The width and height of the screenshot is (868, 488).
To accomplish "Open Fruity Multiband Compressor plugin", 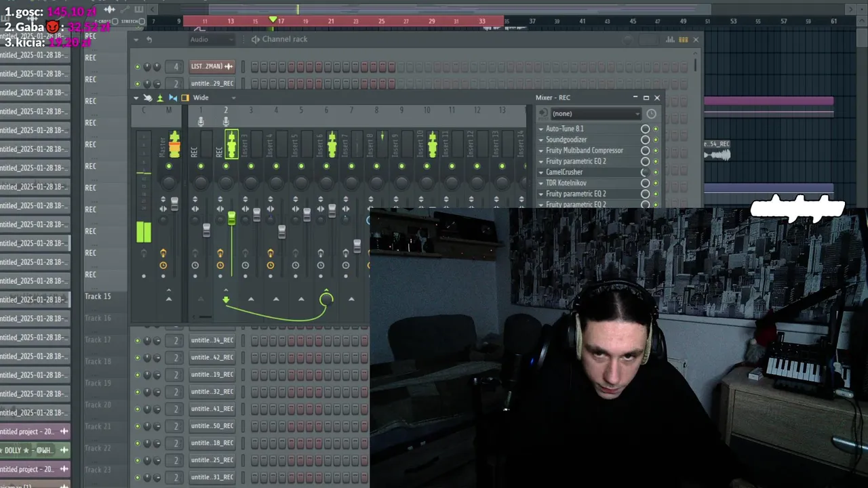I will pyautogui.click(x=584, y=150).
